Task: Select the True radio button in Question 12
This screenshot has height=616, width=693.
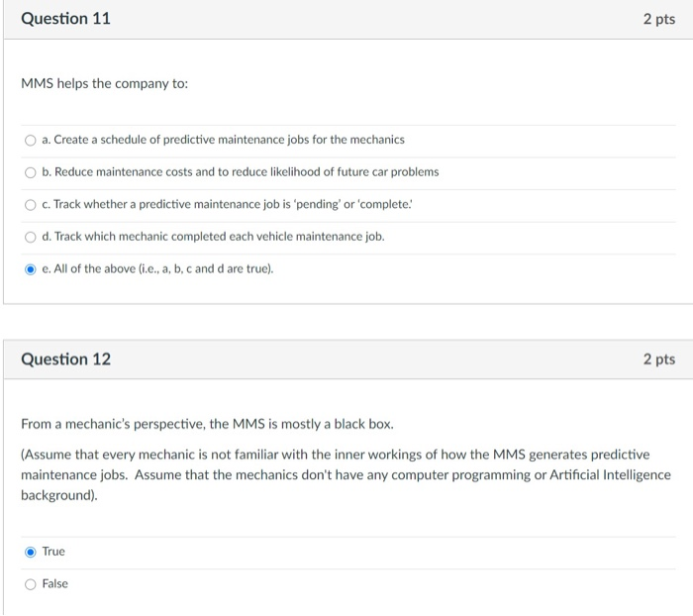Action: pyautogui.click(x=30, y=552)
